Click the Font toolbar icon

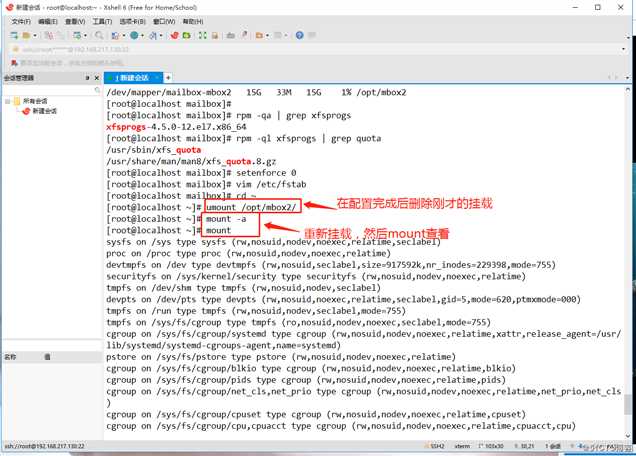153,36
